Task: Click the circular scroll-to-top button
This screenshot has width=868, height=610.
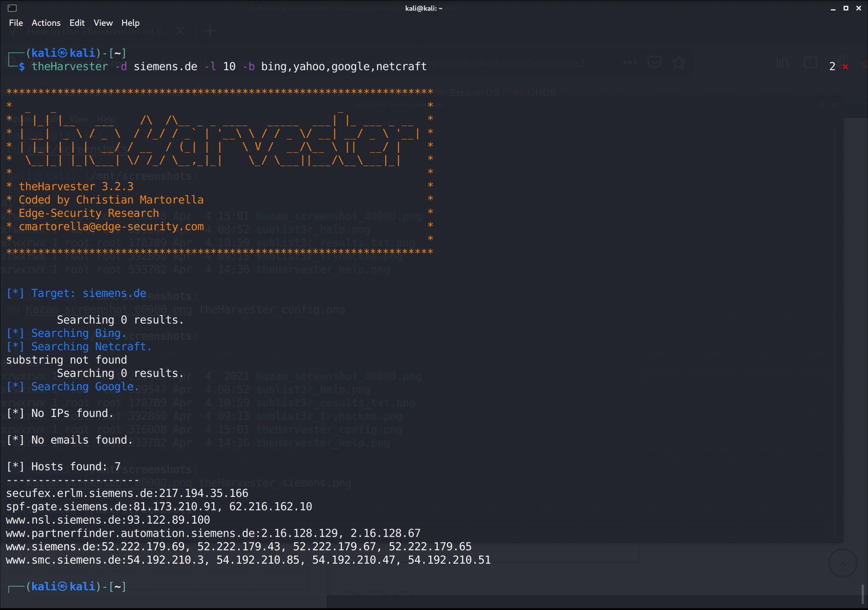Action: click(843, 563)
